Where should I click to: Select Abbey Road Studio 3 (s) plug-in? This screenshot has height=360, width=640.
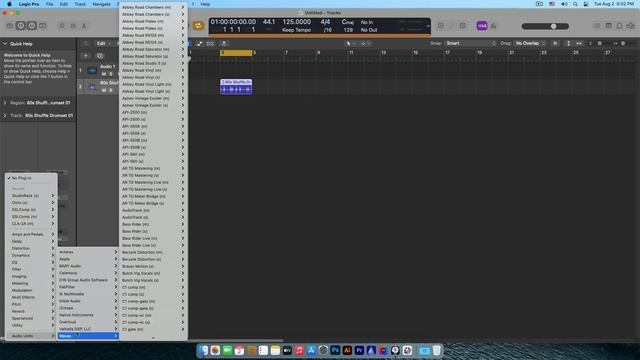click(153, 63)
